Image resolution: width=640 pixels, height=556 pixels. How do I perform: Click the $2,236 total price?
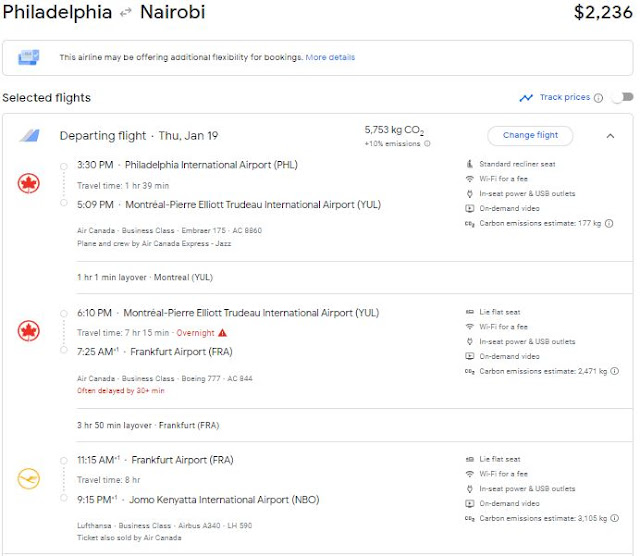(602, 13)
